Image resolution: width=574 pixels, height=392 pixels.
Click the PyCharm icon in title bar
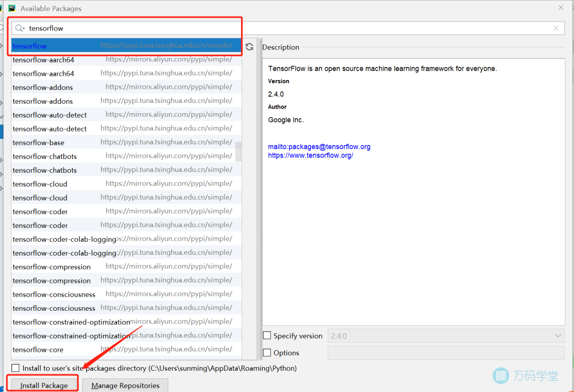coord(12,8)
